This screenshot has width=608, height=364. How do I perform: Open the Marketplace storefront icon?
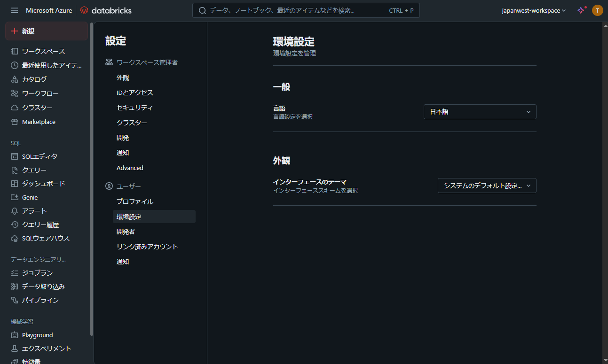click(x=15, y=122)
